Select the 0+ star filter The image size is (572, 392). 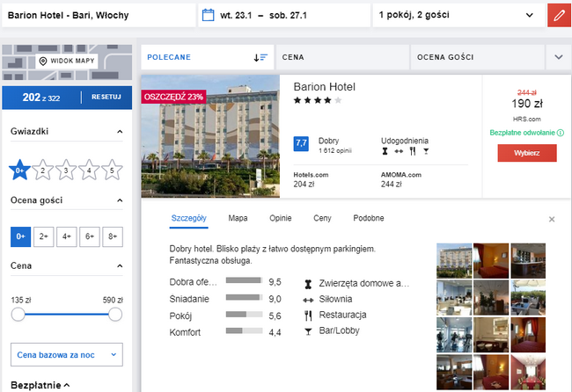19,170
